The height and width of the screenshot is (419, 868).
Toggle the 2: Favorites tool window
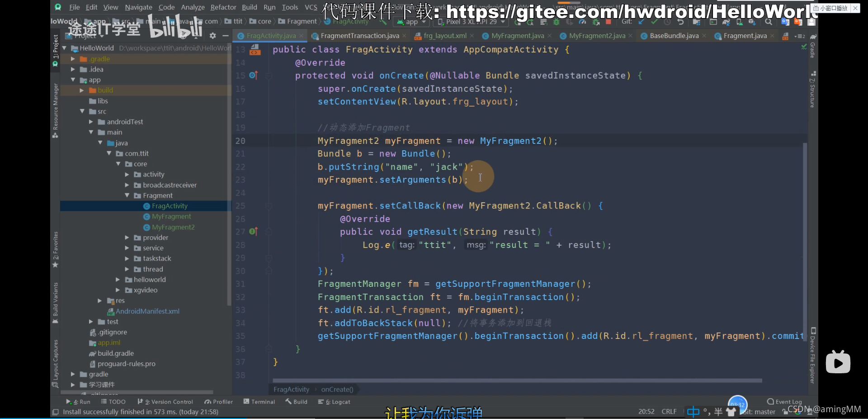[x=55, y=250]
